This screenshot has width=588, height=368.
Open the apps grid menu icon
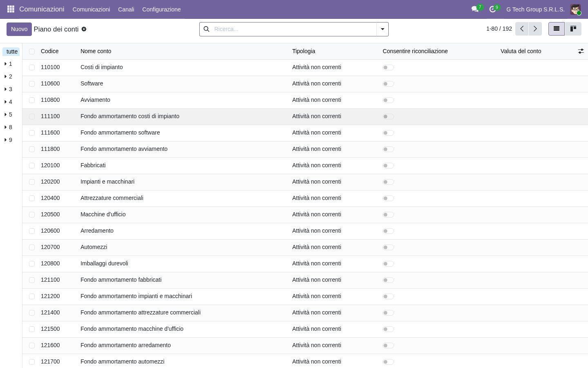[x=11, y=9]
